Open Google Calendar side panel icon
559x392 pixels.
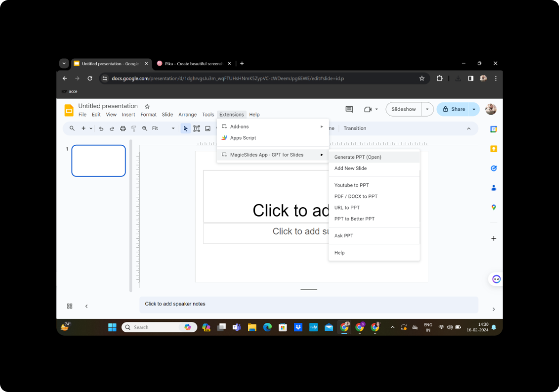(493, 129)
